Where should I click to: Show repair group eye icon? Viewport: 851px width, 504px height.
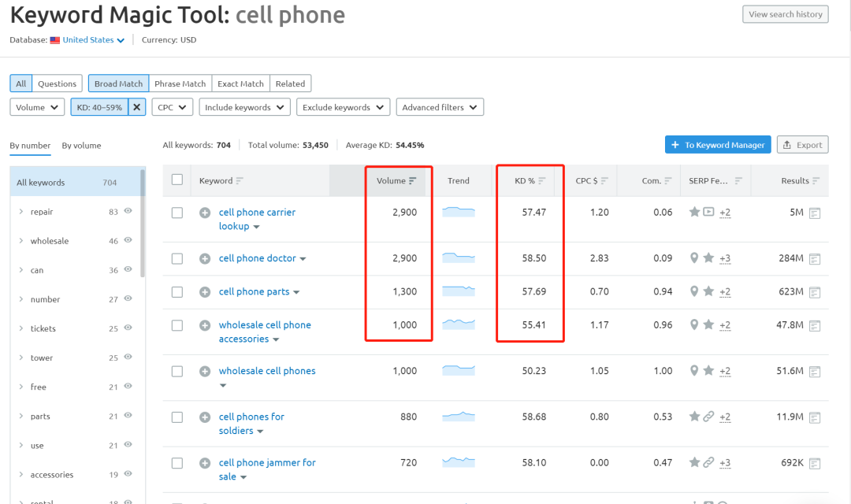[128, 211]
